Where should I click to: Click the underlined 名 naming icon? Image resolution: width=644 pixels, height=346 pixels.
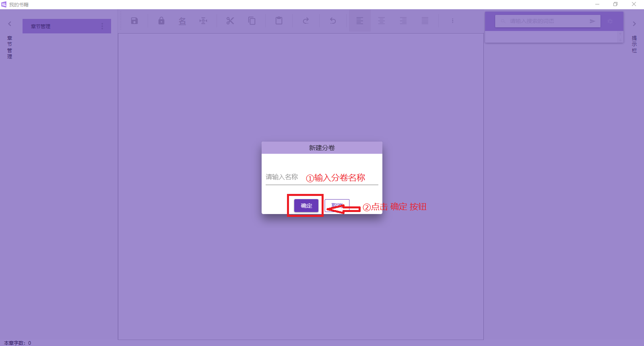(182, 21)
